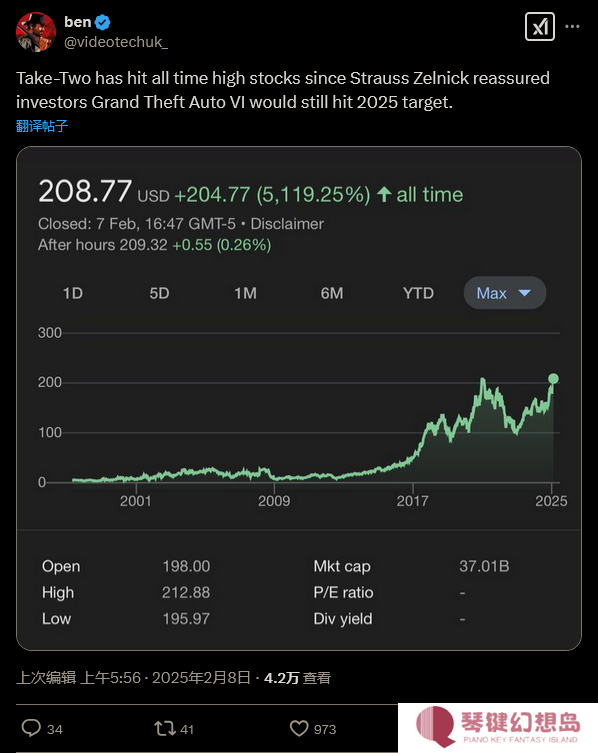Viewport: 598px width, 753px height.
Task: Click the retweet arrows icon
Action: pyautogui.click(x=165, y=729)
